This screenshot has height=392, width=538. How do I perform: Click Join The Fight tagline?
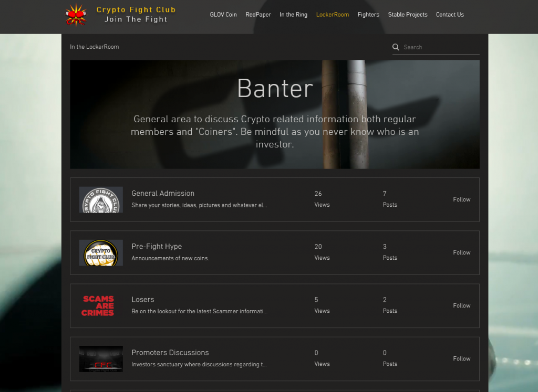(136, 19)
